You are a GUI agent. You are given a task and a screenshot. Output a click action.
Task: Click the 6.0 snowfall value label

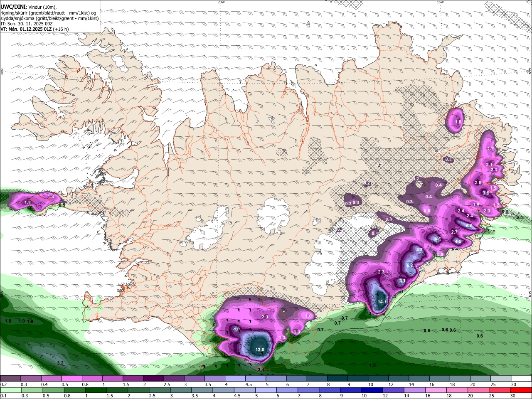tap(469, 226)
